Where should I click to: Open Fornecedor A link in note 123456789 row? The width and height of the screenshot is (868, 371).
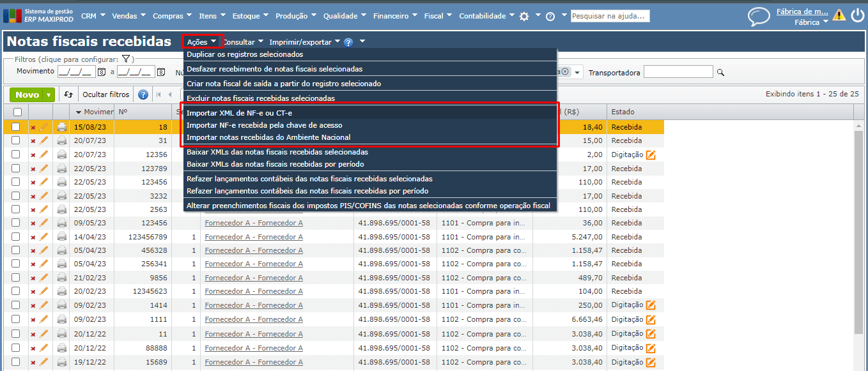(x=254, y=237)
